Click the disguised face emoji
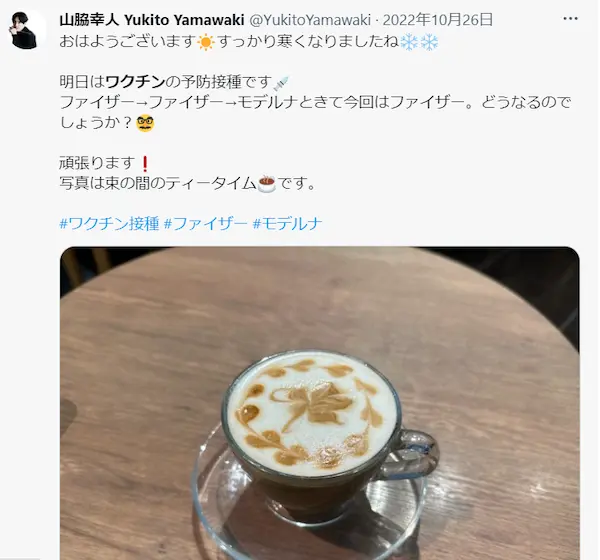This screenshot has height=560, width=600. (x=145, y=123)
